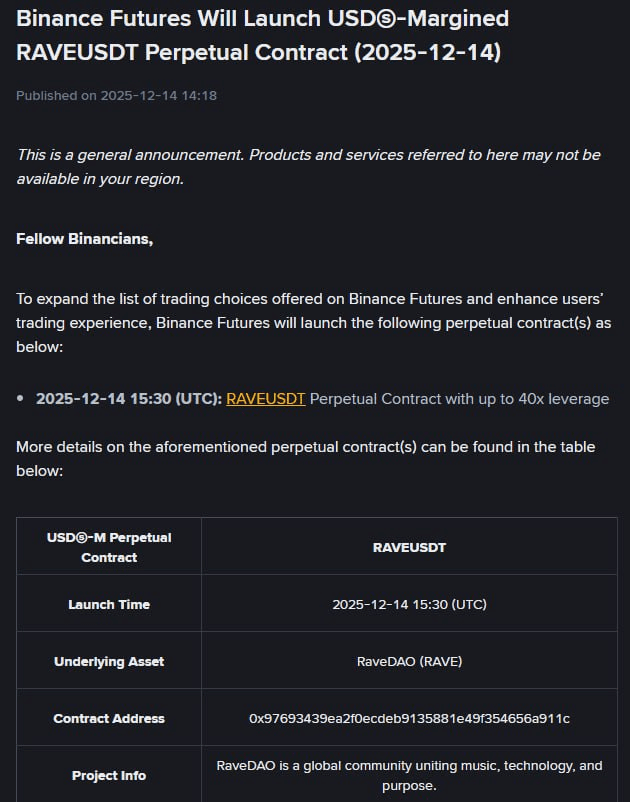Click the Underlying Asset row label
630x802 pixels.
point(109,661)
